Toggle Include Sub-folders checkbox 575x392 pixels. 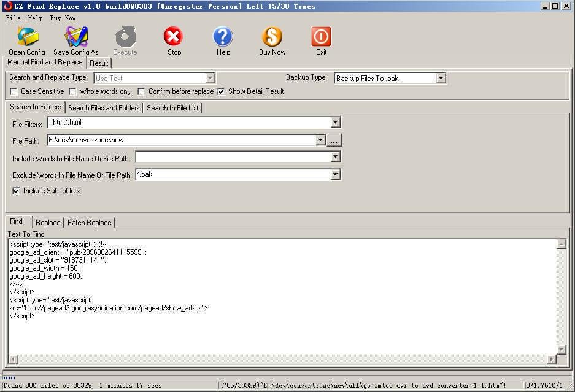16,191
